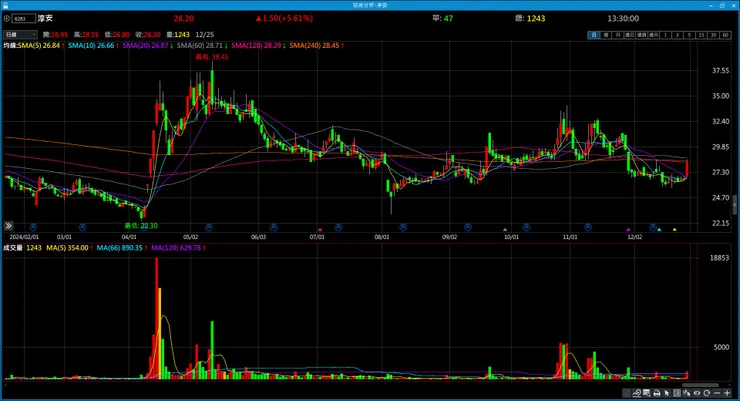Click the horizontal scrollbar thumb below volume chart
Viewport: 740px width, 401px height.
click(700, 385)
